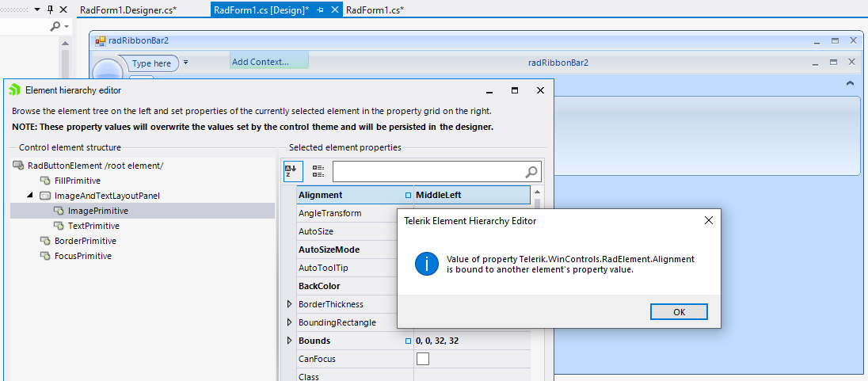Close the RadForm1.cs [Design] tab
The image size is (868, 381).
tap(334, 10)
